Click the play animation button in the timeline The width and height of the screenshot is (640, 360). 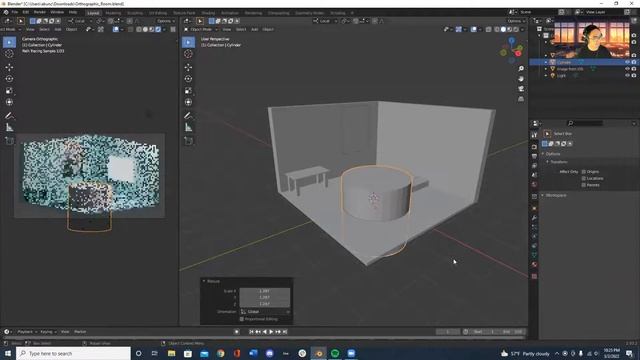tap(271, 332)
